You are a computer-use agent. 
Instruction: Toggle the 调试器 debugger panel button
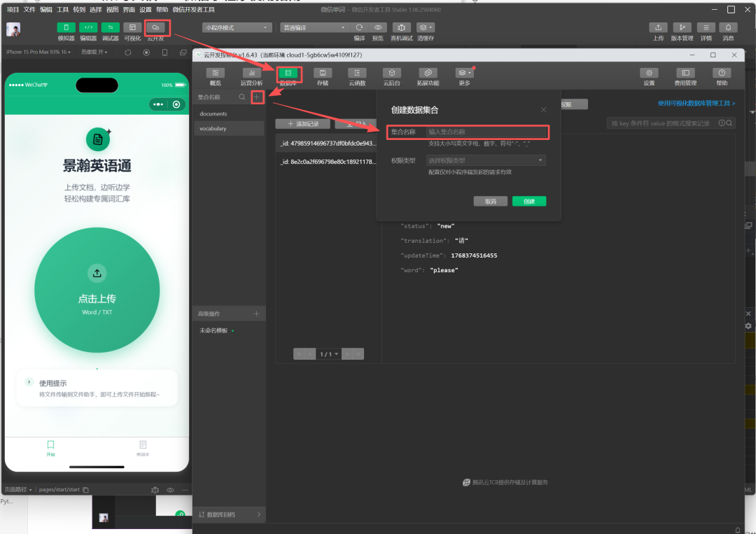pyautogui.click(x=111, y=28)
